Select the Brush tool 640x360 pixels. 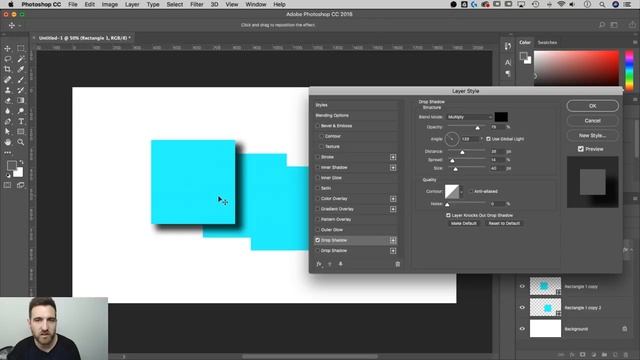(x=20, y=80)
